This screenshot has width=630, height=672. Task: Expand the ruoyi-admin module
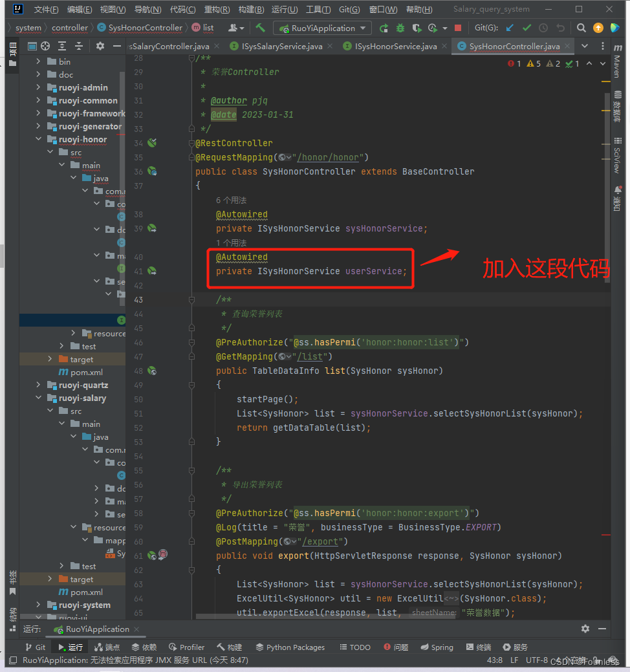38,87
